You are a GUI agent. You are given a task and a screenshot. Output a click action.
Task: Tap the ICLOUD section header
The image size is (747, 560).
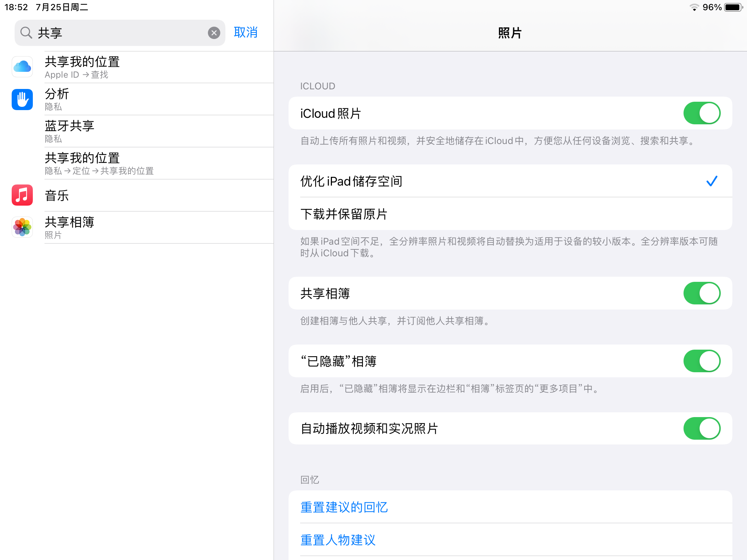click(318, 86)
